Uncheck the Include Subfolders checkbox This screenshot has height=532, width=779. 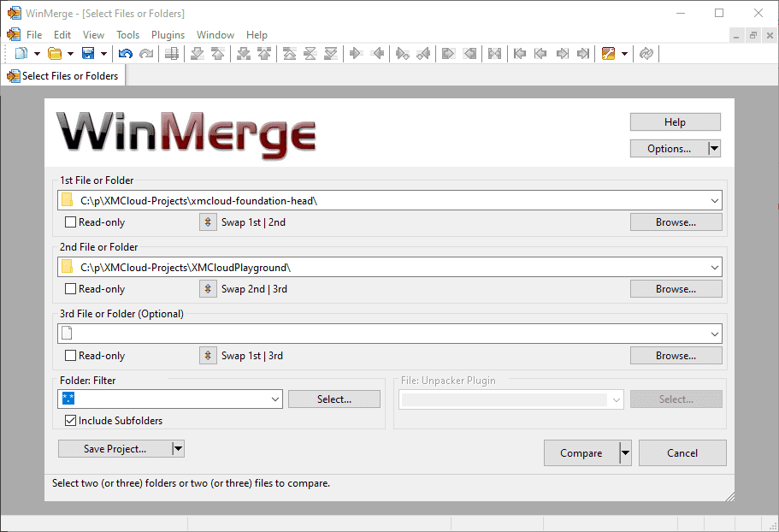click(x=71, y=421)
